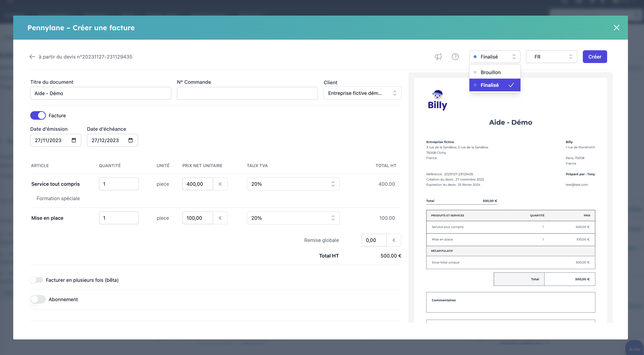644x355 pixels.
Task: Toggle off the Facture switch
Action: [38, 115]
